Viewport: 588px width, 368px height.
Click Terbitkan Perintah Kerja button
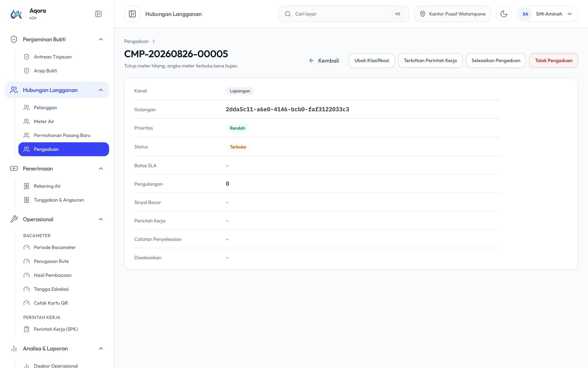pos(430,61)
